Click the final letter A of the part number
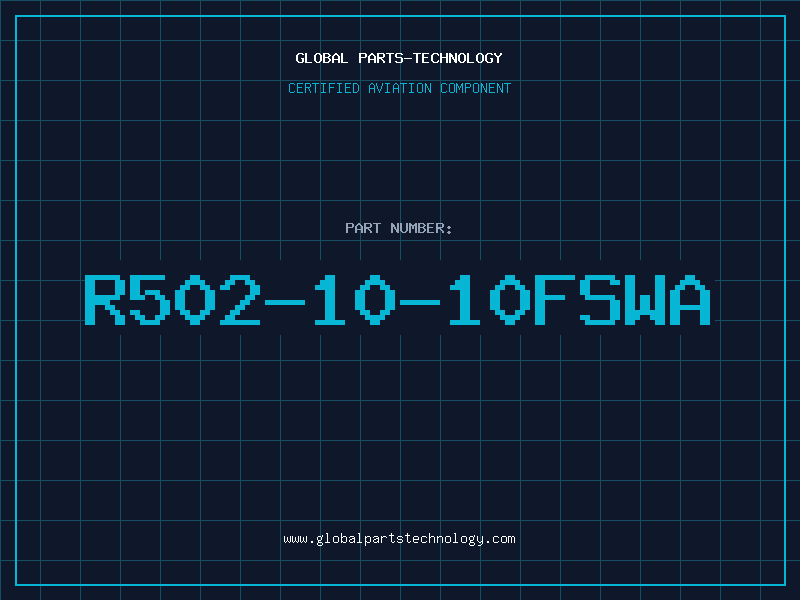Screen dimensions: 800x600 coord(690,299)
